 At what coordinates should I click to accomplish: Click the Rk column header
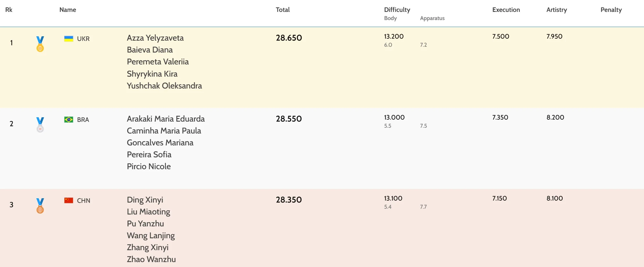[9, 10]
